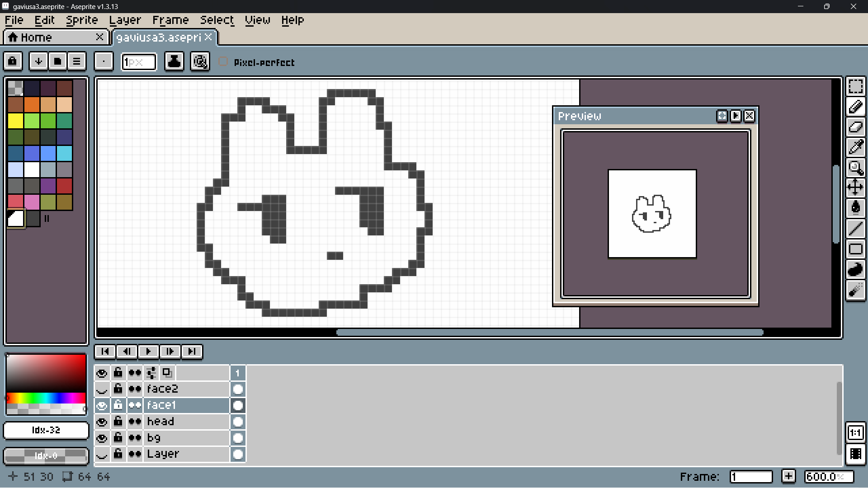The height and width of the screenshot is (488, 868).
Task: Open the brush type selector
Action: tap(104, 61)
